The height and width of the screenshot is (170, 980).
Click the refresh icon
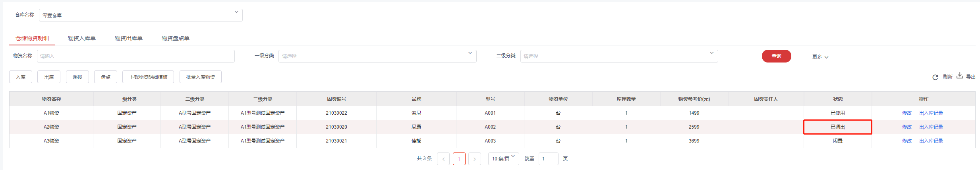coord(935,77)
